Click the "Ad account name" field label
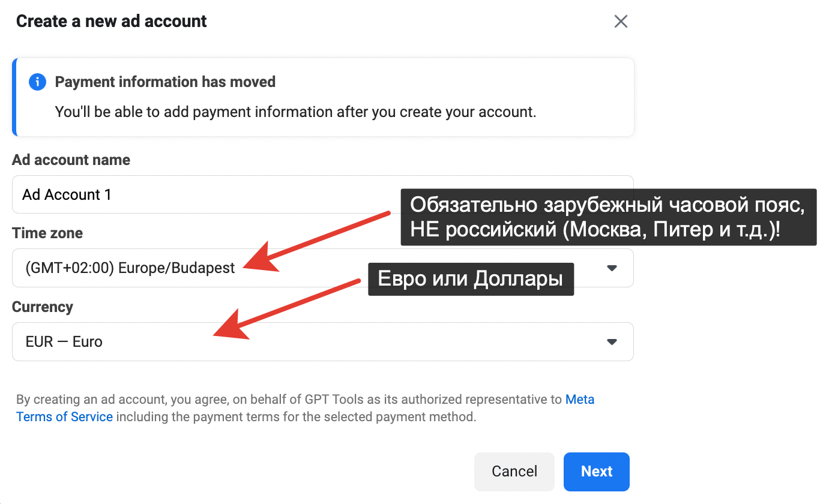This screenshot has width=829, height=504. 71,160
